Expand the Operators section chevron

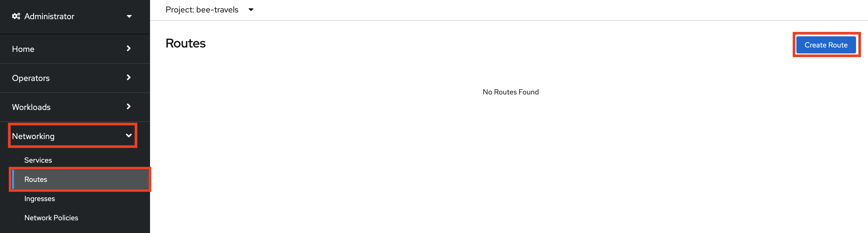[x=128, y=77]
